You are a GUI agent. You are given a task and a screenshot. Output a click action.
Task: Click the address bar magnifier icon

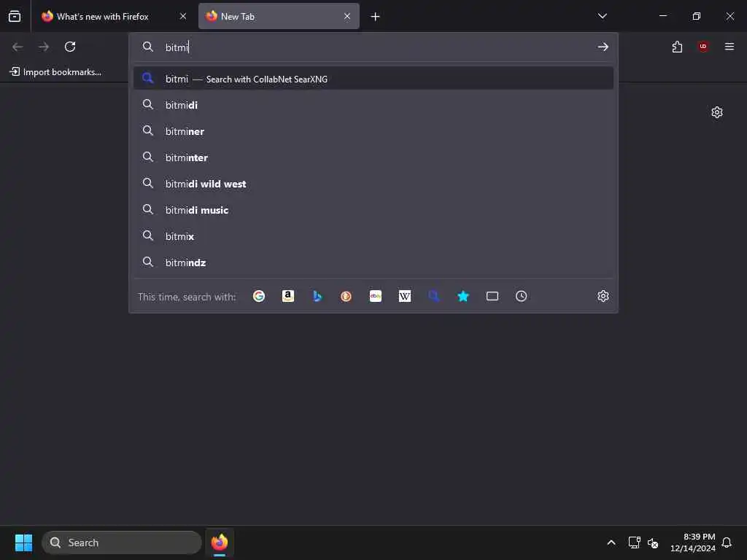pos(148,47)
